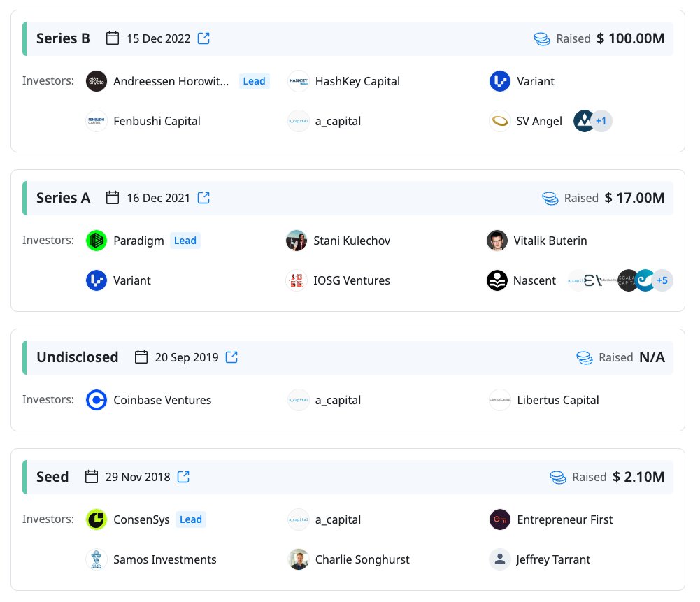The image size is (700, 602).
Task: Click the Variant logo in Series B
Action: 500,81
